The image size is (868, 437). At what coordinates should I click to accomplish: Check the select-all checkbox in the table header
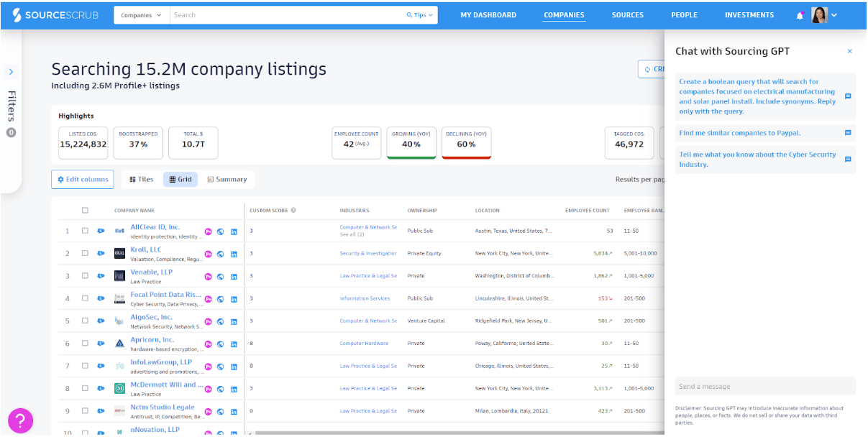pyautogui.click(x=85, y=211)
